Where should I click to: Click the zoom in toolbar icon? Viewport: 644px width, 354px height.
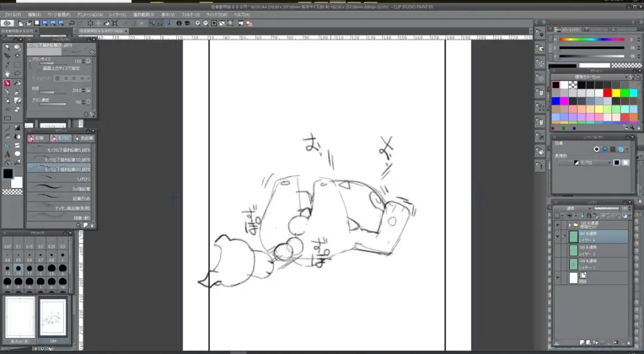(197, 23)
